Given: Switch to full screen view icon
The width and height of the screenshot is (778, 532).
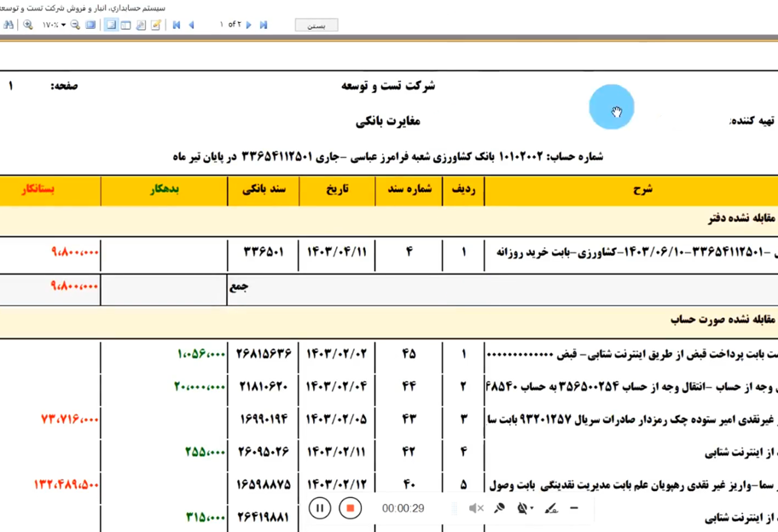Looking at the screenshot, I should click(x=90, y=25).
